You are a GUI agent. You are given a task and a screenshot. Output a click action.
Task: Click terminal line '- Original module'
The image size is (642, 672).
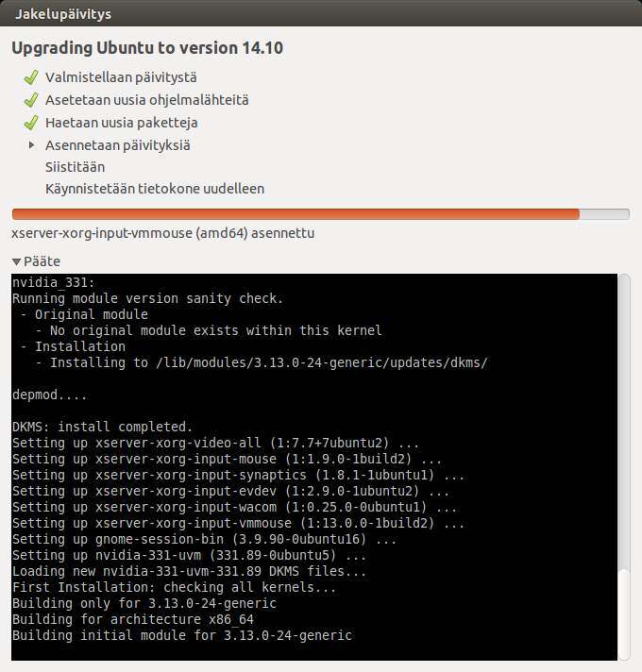84,314
